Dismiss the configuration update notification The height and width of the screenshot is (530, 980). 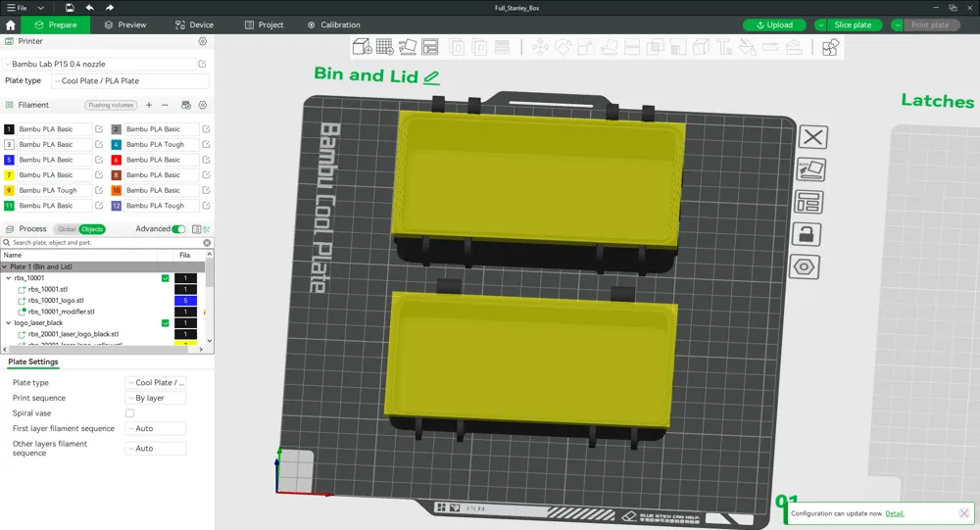click(x=963, y=513)
